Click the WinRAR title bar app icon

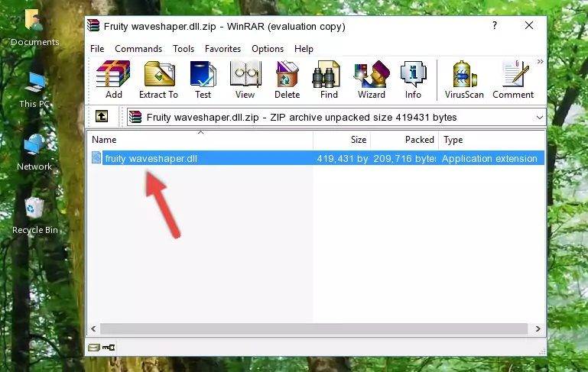pyautogui.click(x=94, y=25)
